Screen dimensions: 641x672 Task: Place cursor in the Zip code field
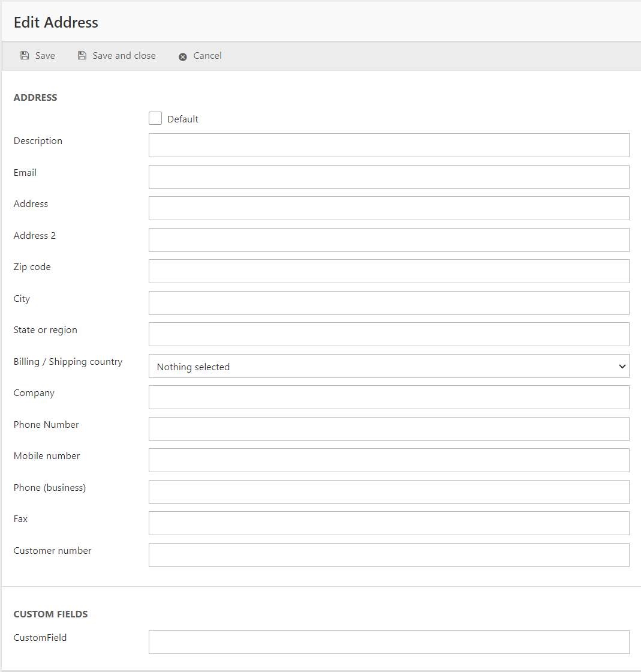click(389, 271)
